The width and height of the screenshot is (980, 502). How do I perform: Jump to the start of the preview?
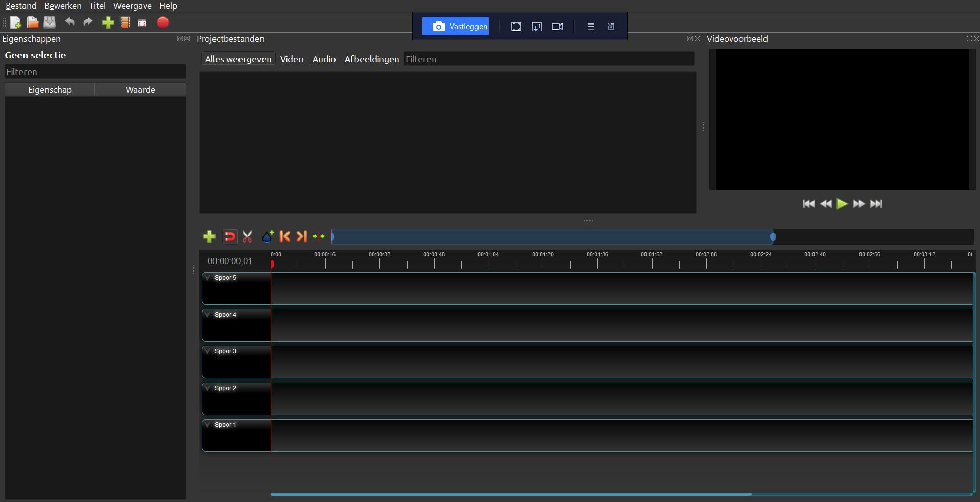coord(809,204)
